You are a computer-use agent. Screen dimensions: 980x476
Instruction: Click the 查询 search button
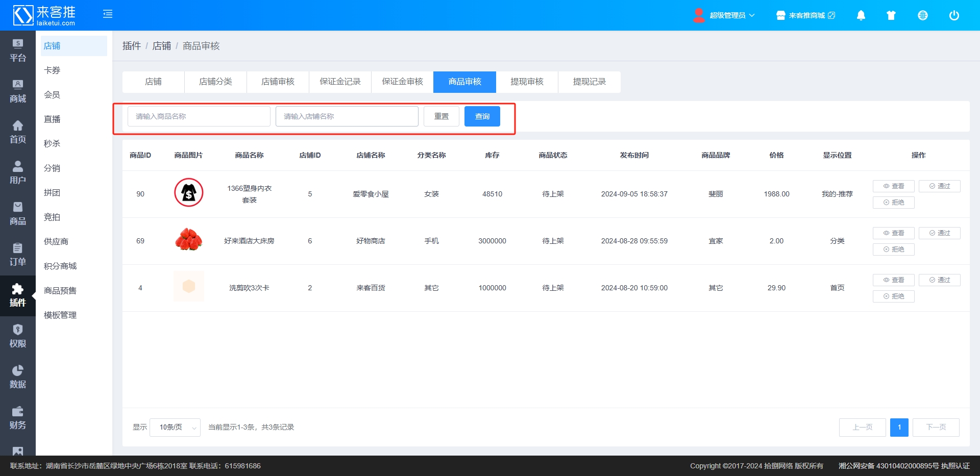pyautogui.click(x=482, y=116)
